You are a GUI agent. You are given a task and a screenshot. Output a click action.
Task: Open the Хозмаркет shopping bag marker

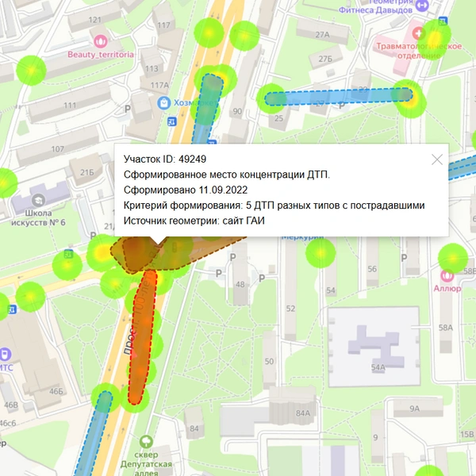pyautogui.click(x=164, y=103)
